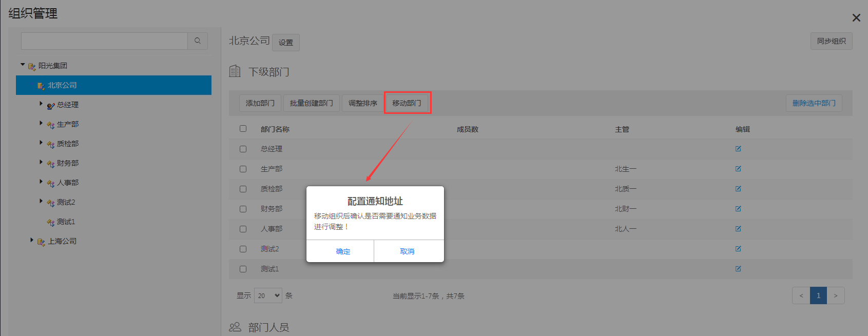This screenshot has height=336, width=868.
Task: Click the 调整排序 button
Action: coord(362,103)
